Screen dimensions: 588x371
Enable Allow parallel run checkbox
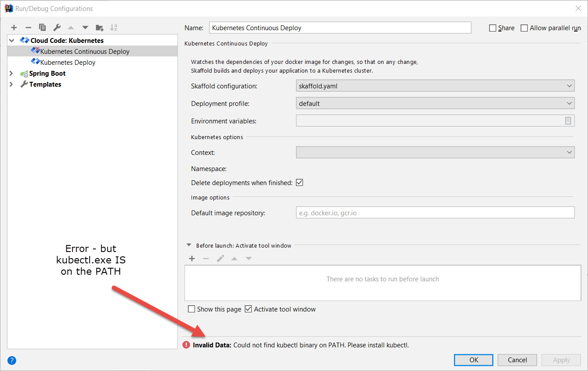click(x=524, y=28)
